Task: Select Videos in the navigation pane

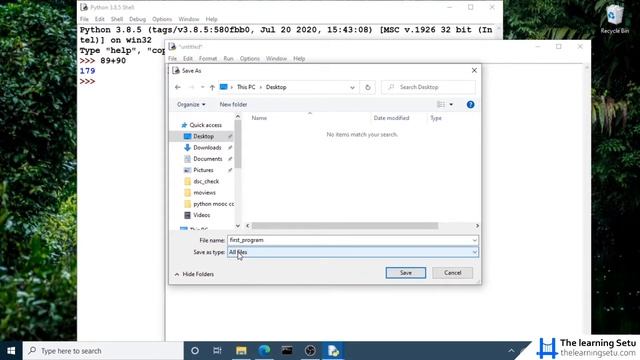Action: click(x=202, y=215)
